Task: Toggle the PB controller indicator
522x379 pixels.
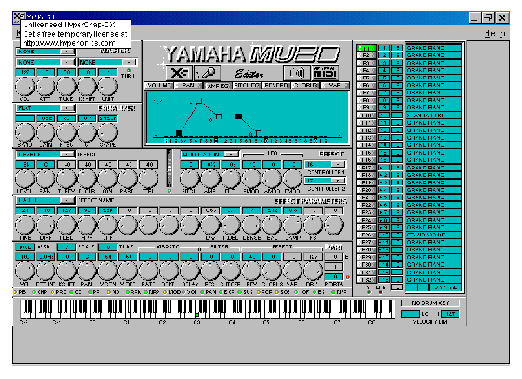Action: tap(15, 292)
